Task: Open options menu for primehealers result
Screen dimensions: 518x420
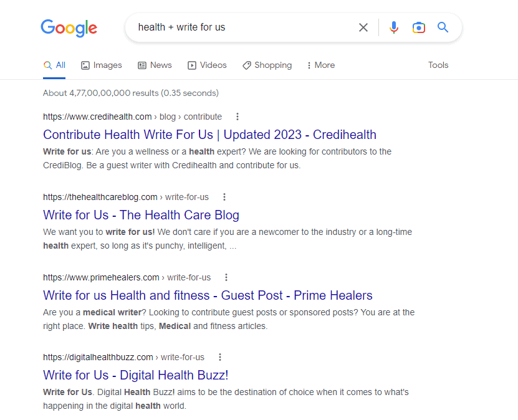Action: (226, 277)
